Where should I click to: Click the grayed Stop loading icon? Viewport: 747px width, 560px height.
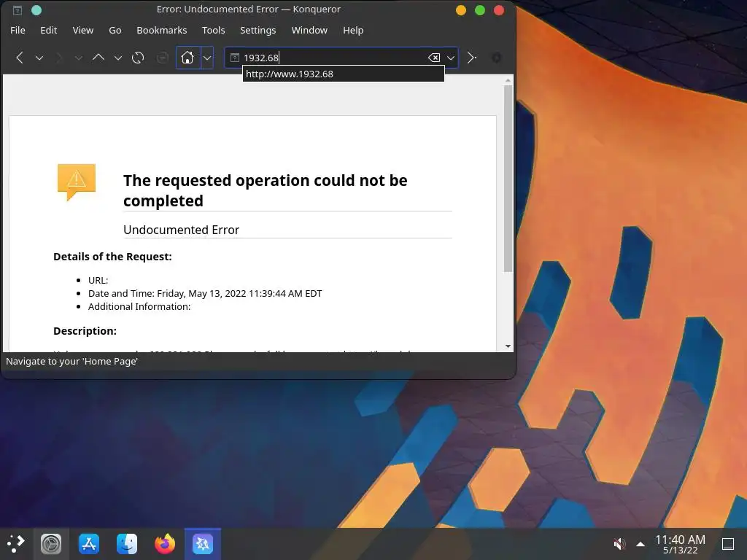click(x=163, y=58)
